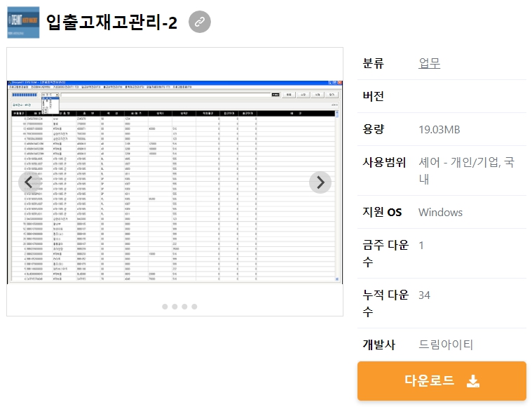Show next screenshot with right arrow
The image size is (532, 407).
320,182
